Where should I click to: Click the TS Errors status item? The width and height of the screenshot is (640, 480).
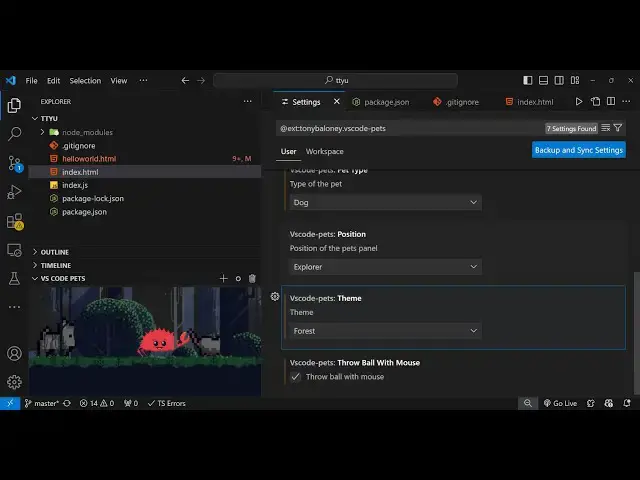167,403
